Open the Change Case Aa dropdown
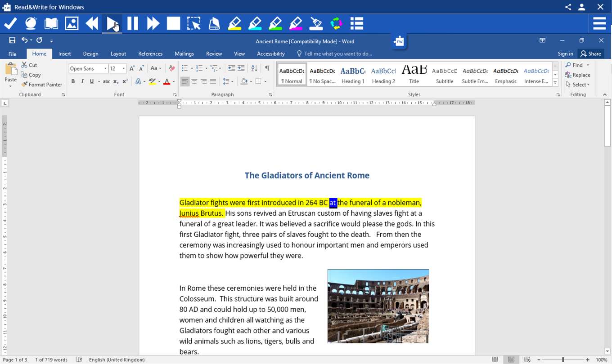The width and height of the screenshot is (612, 364). pyautogui.click(x=156, y=68)
